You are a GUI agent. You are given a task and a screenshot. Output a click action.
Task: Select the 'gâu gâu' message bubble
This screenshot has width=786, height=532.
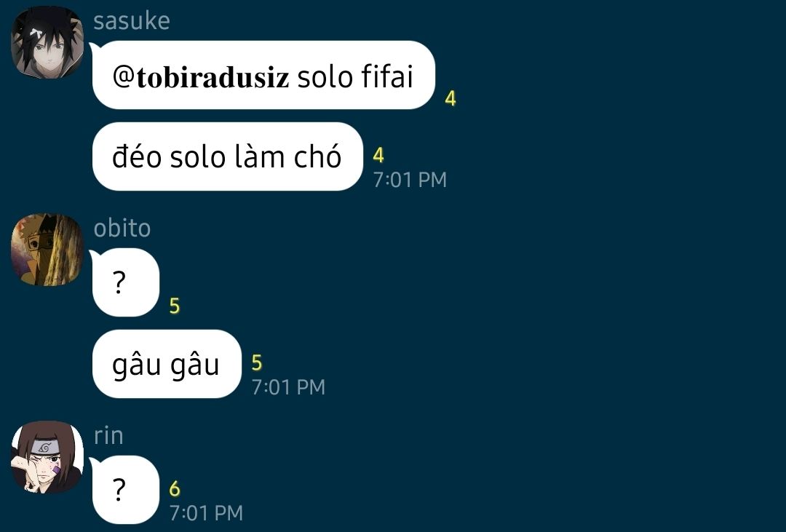(x=167, y=364)
